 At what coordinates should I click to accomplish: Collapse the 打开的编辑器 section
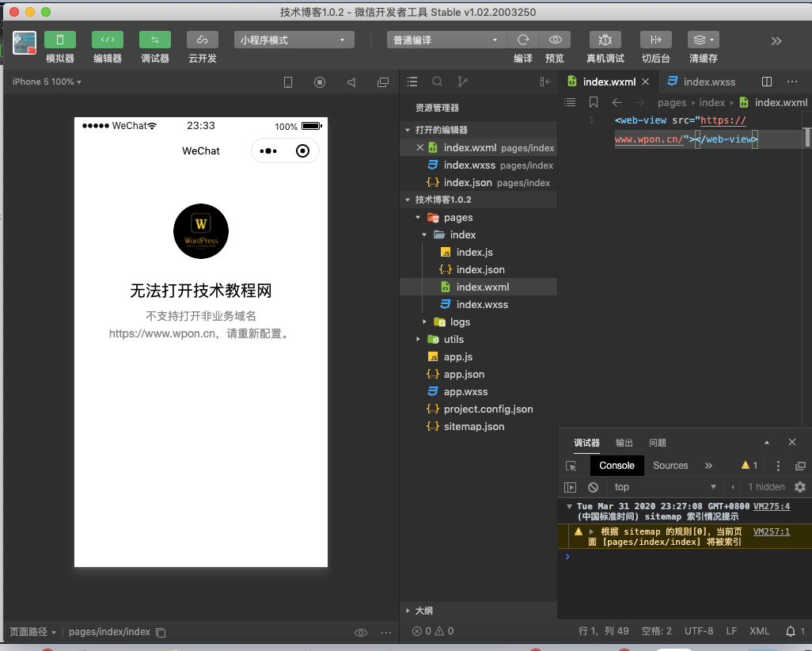[x=407, y=130]
